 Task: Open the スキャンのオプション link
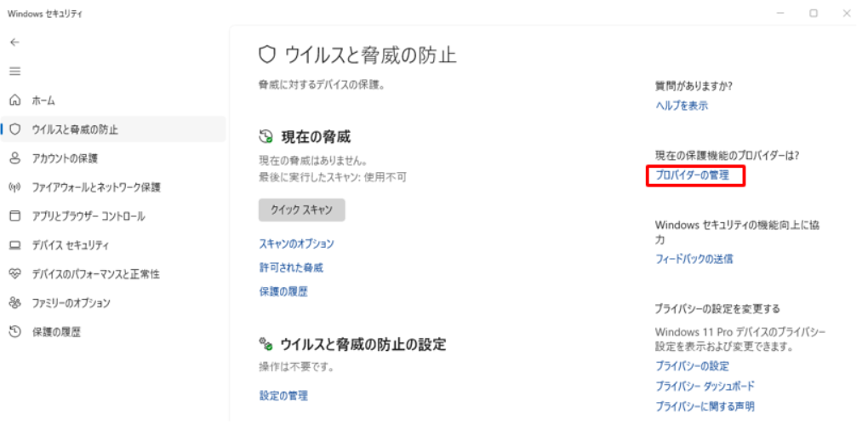[296, 244]
